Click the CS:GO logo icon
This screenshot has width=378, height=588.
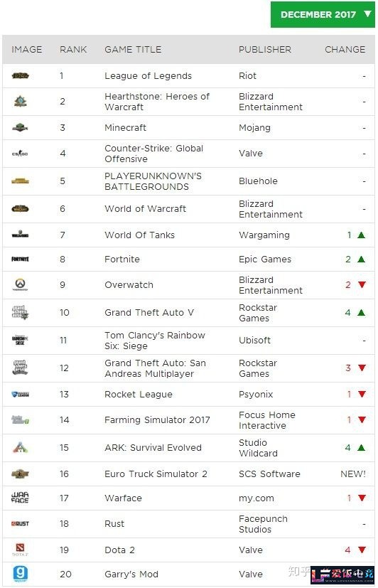coord(20,154)
